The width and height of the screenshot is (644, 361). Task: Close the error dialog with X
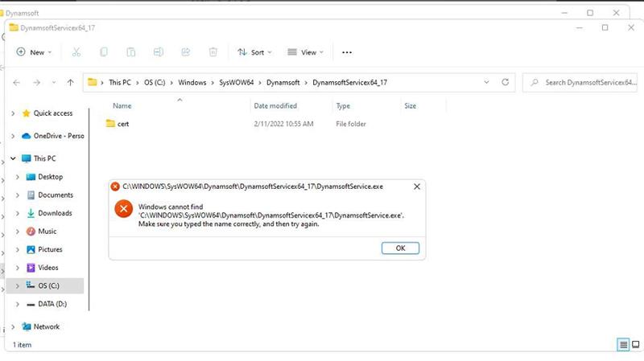[x=416, y=187]
